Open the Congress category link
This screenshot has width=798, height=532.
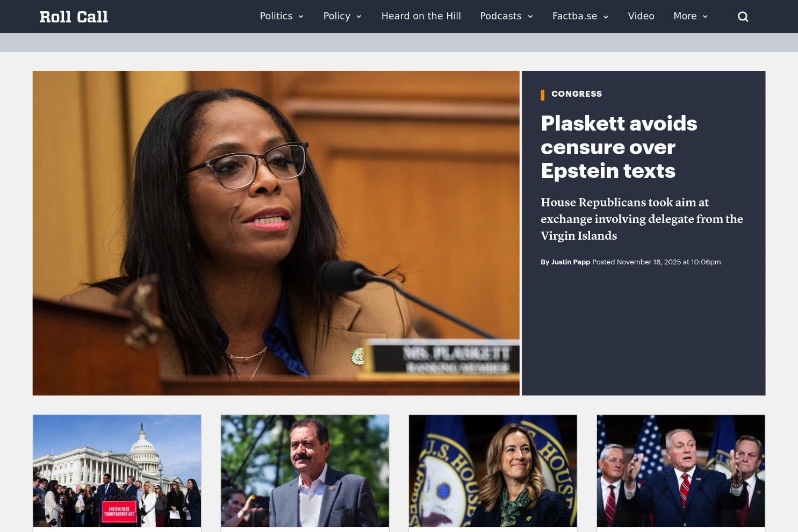tap(577, 94)
